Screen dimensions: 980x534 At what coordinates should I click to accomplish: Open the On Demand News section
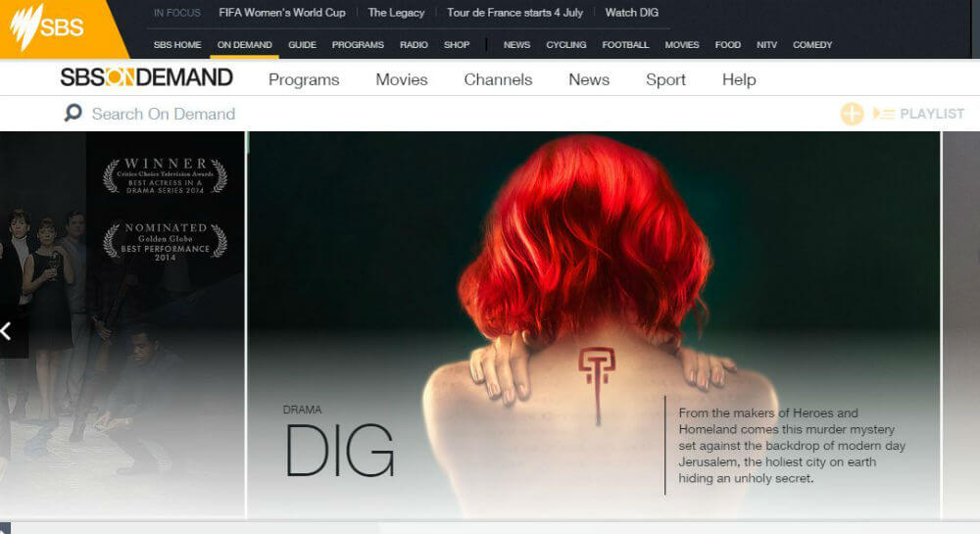pos(589,79)
